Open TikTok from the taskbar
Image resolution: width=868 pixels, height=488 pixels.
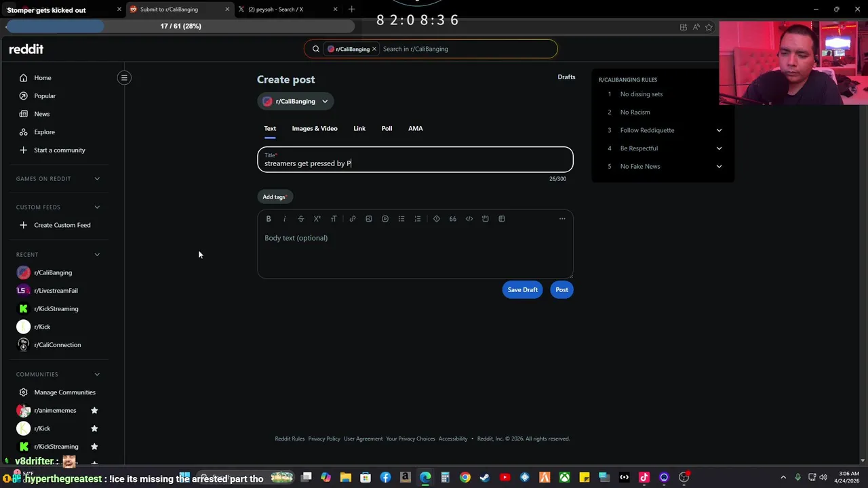(x=644, y=477)
